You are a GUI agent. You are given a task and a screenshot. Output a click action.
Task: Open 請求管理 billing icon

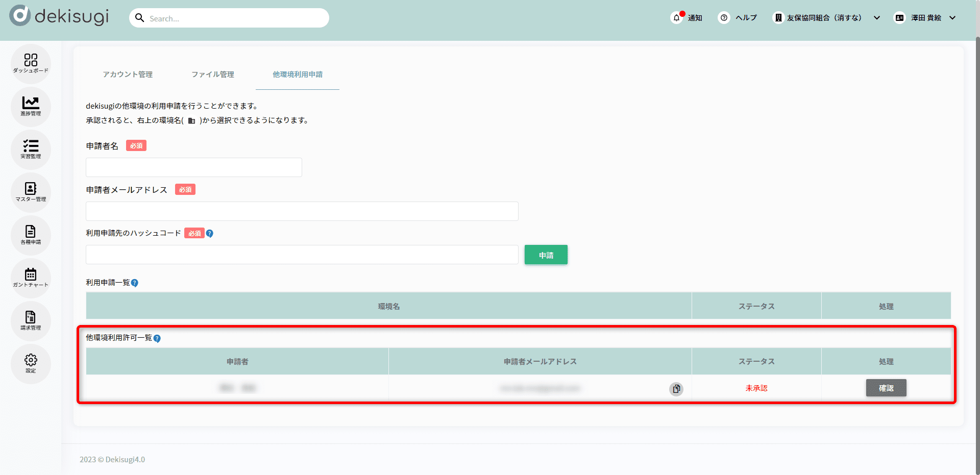tap(31, 320)
